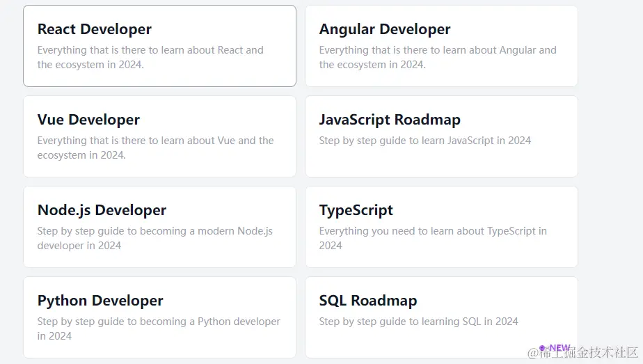The height and width of the screenshot is (364, 643).
Task: Open the Angular Developer roadmap card
Action: tap(441, 46)
